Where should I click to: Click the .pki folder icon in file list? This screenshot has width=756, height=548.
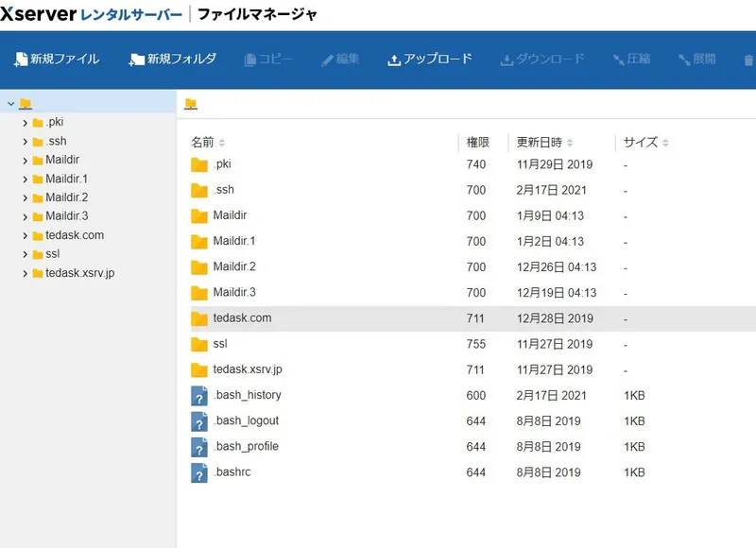click(x=199, y=164)
